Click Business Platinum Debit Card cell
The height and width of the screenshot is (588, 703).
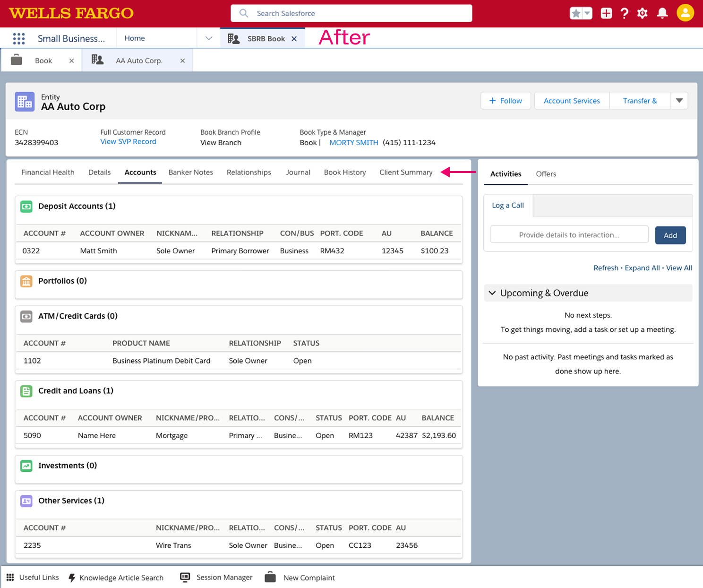point(161,361)
